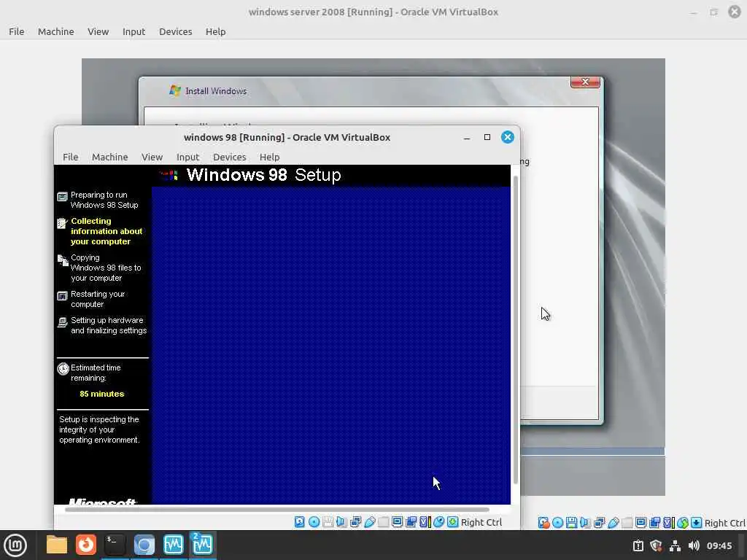Open Help menu in windows server 2008 window

pyautogui.click(x=216, y=31)
